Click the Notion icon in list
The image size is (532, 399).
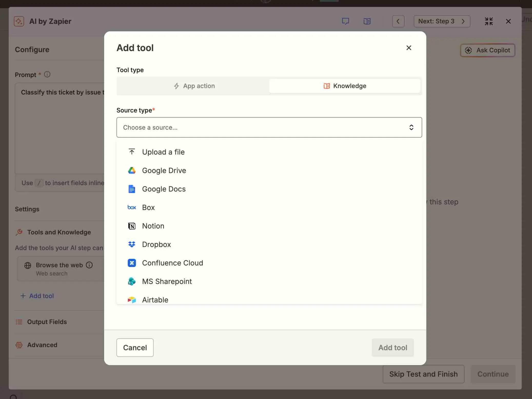132,226
